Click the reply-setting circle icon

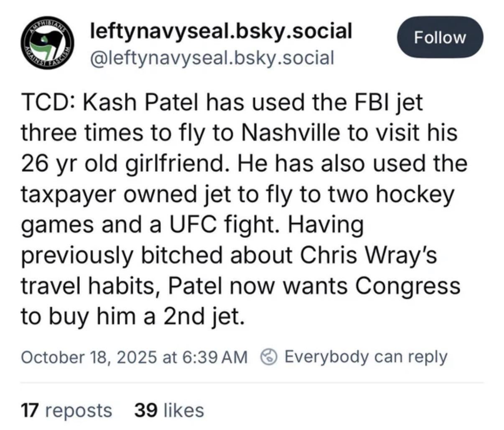coord(270,357)
